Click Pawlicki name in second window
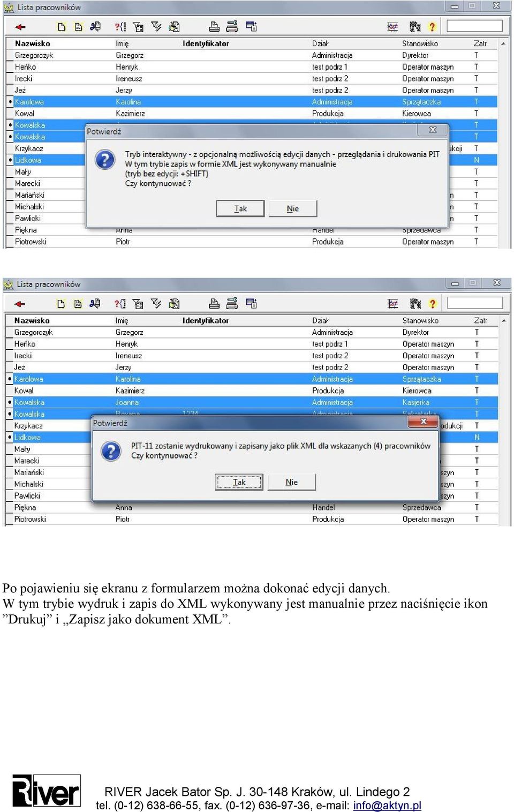Screen dimensions: 514x812 [x=27, y=496]
